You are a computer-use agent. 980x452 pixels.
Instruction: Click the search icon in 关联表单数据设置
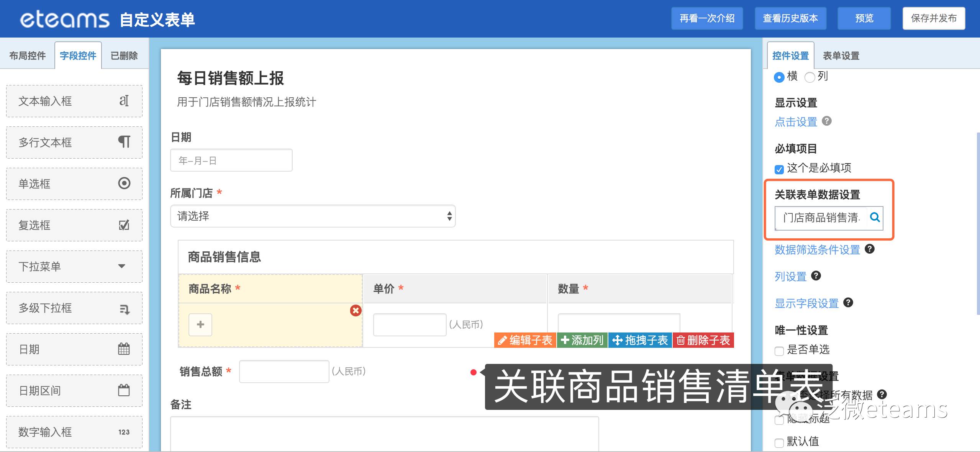pyautogui.click(x=875, y=218)
